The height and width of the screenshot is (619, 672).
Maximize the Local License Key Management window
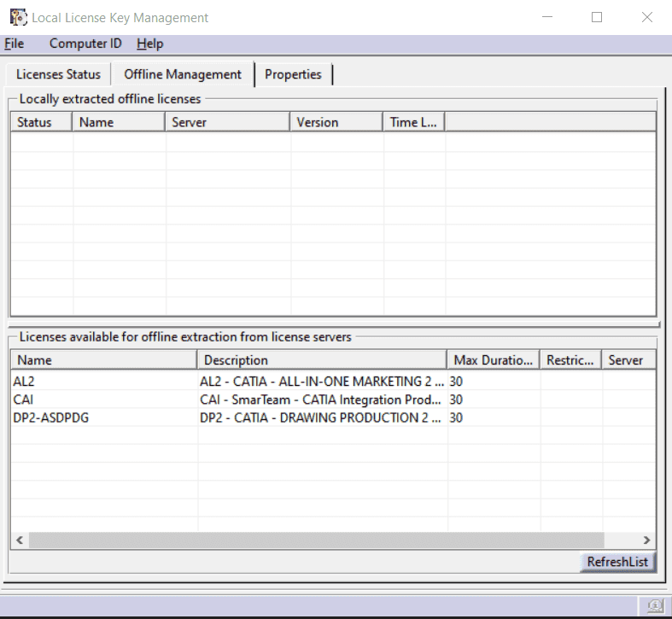(x=597, y=17)
